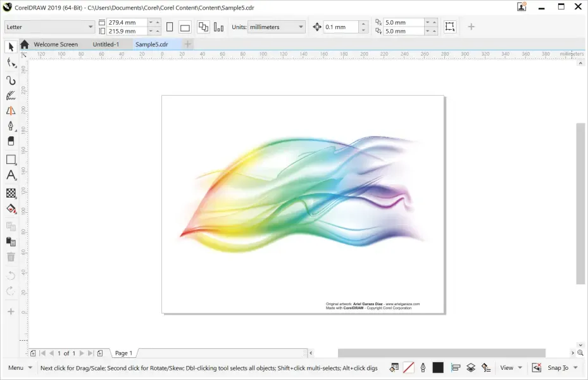Click duplicate X distance stepper
This screenshot has width=588, height=380.
431,23
